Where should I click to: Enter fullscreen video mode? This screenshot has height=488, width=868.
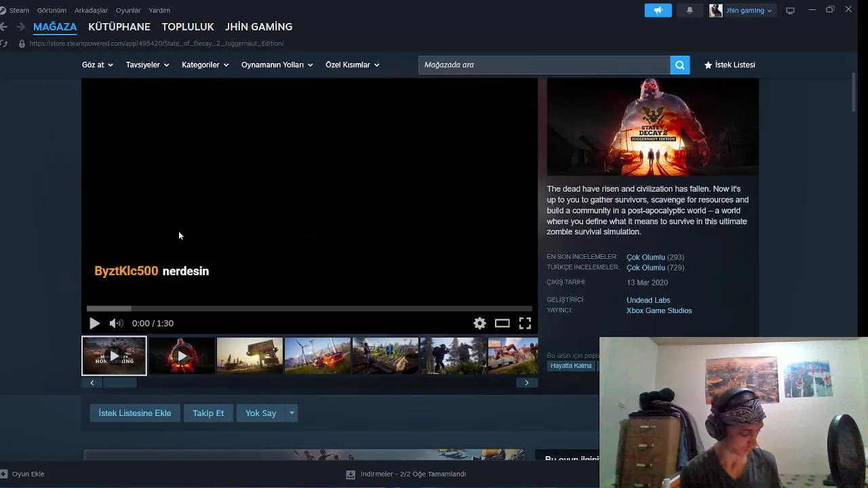click(x=525, y=323)
